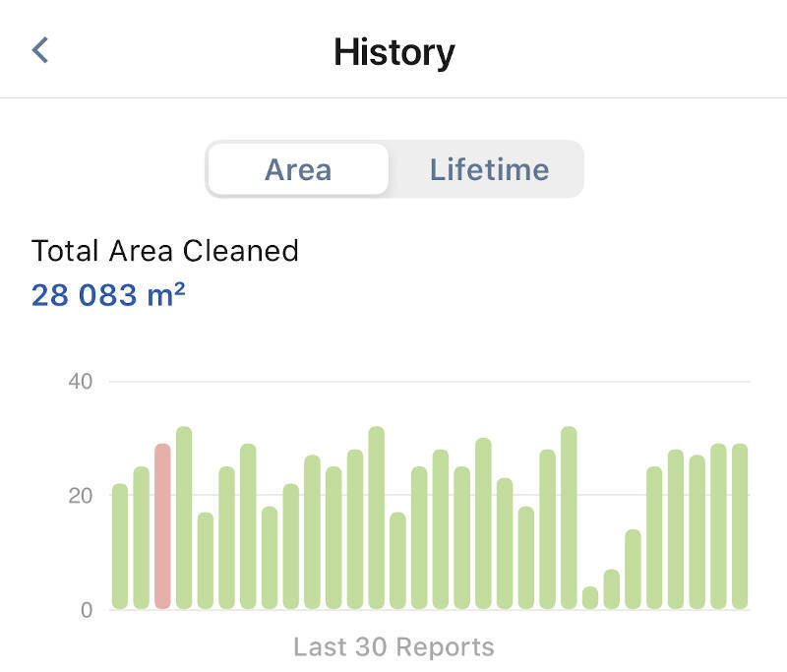This screenshot has height=672, width=787.
Task: Select the Area tab
Action: 298,169
